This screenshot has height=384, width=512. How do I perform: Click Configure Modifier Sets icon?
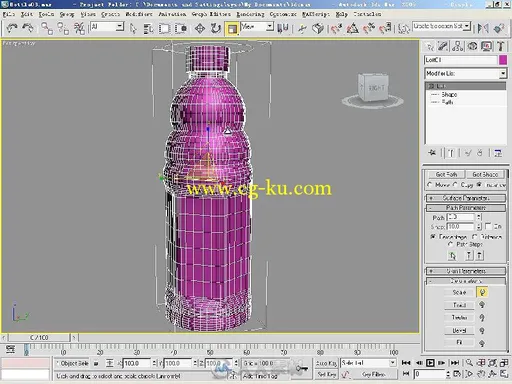[x=498, y=153]
